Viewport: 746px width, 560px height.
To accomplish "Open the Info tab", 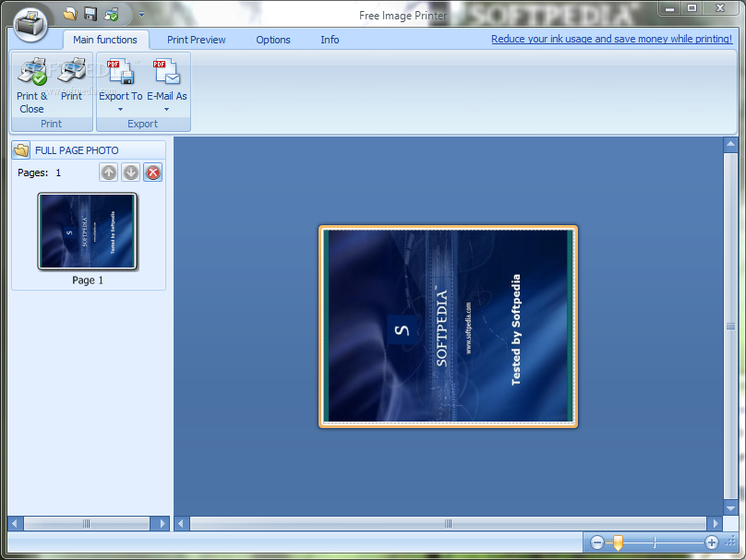I will point(330,40).
